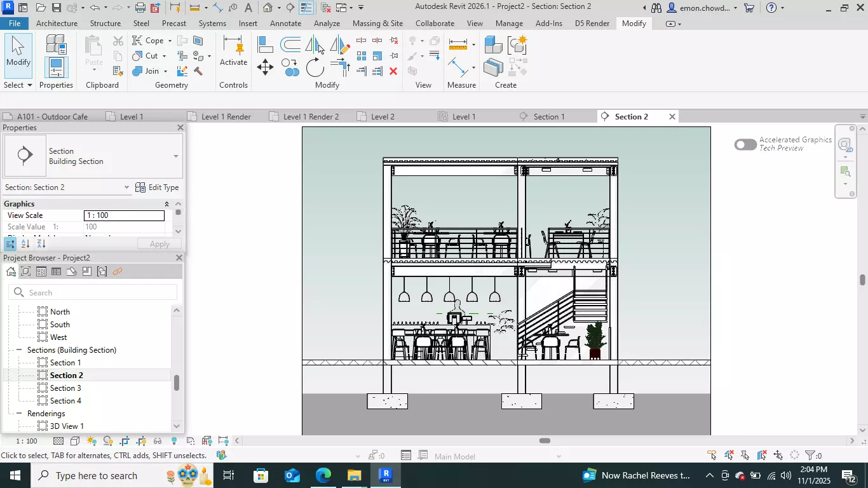Open the section type selector dropdown
This screenshot has height=488, width=868.
tap(176, 156)
